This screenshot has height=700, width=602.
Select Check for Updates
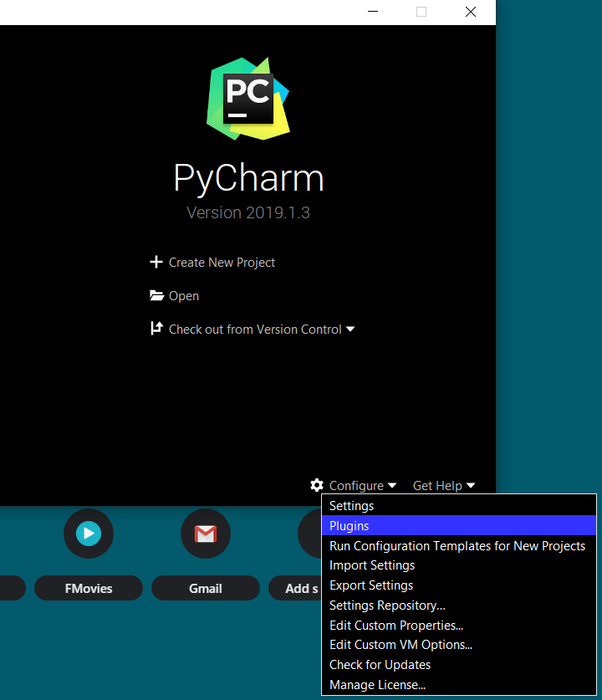pos(459,665)
